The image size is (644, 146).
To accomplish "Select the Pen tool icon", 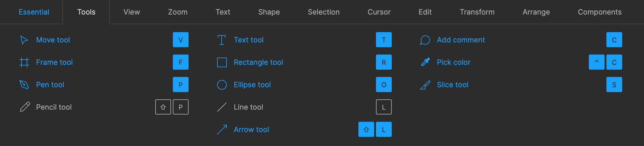I will pyautogui.click(x=24, y=85).
